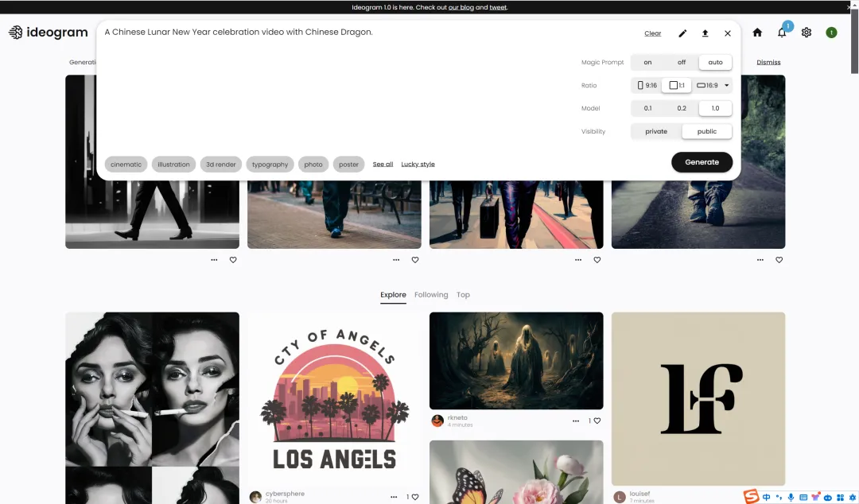
Task: Open more options for rkneto's image
Action: [576, 421]
